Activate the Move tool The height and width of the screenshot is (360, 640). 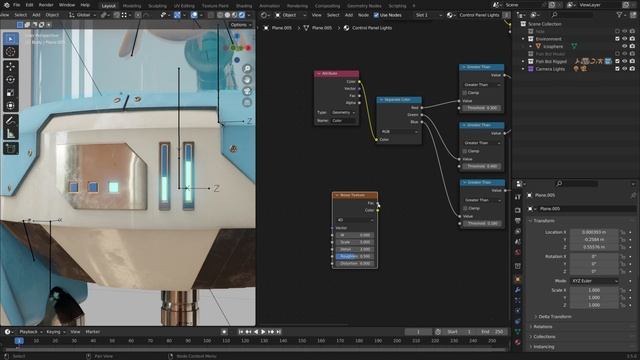pos(11,67)
